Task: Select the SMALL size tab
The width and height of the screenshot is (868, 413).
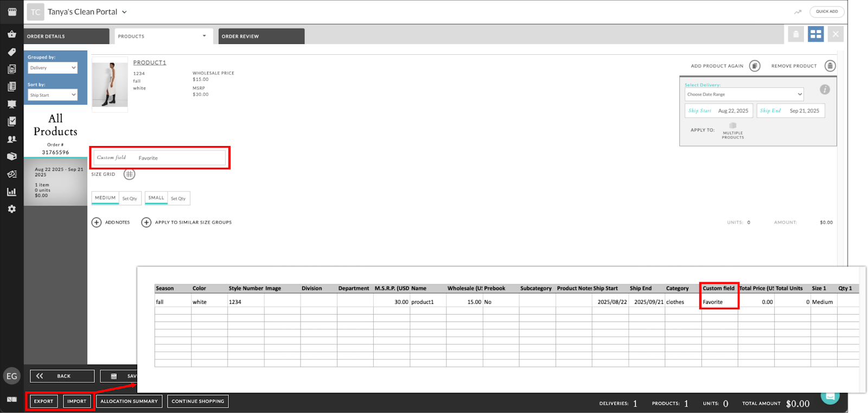Action: 156,198
